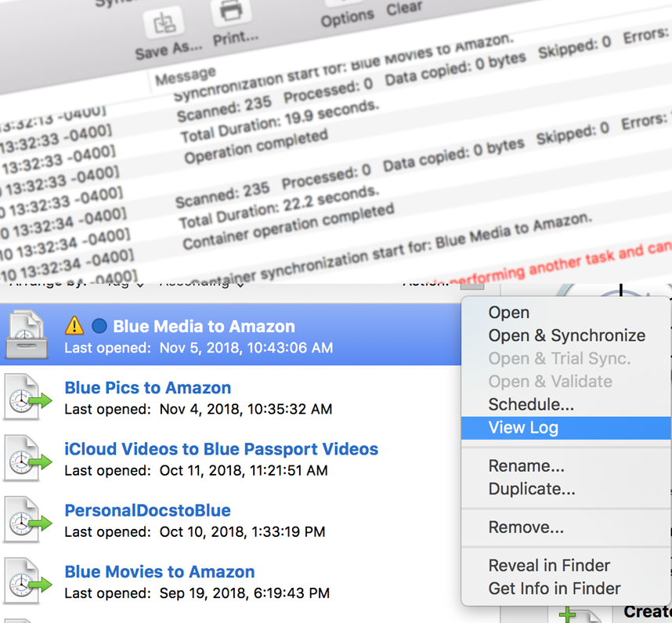
Task: Click the blue tag dot on Blue Media to Amazon
Action: pos(99,326)
